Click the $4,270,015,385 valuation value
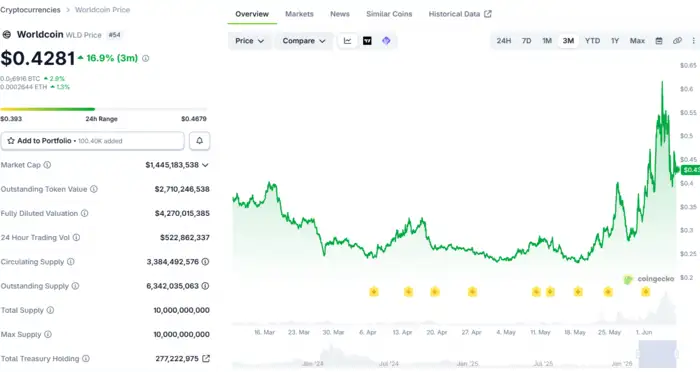This screenshot has width=700, height=372. [182, 213]
